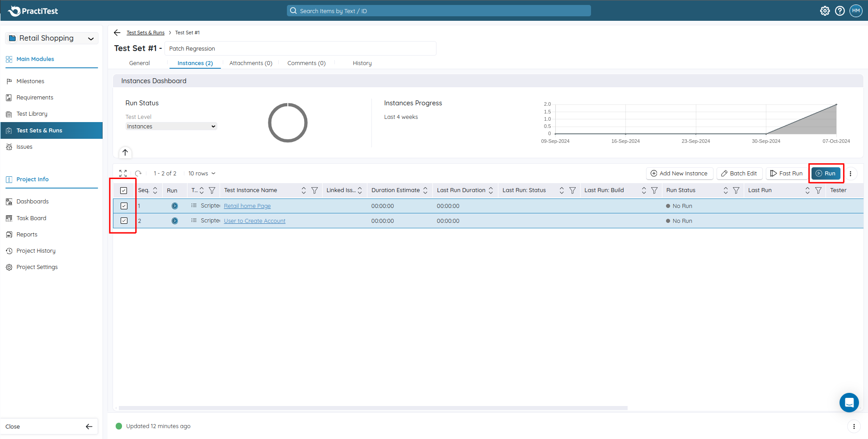
Task: Open the 10 rows page size dropdown
Action: click(202, 174)
